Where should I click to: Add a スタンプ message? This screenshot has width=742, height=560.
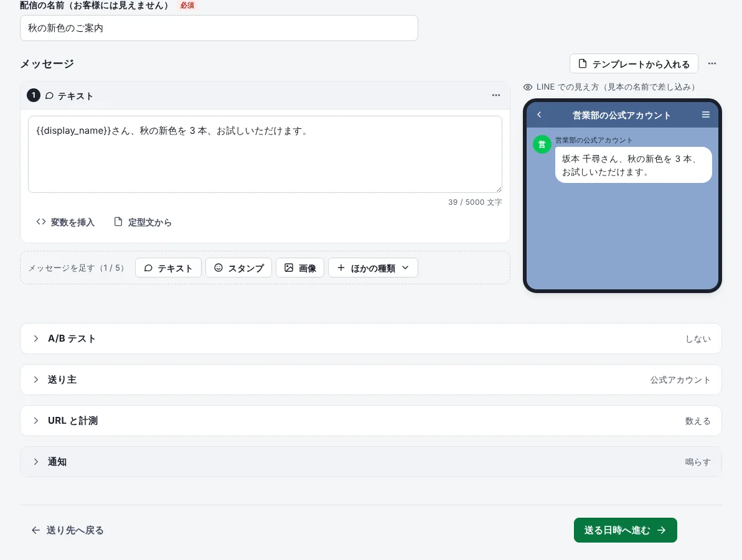pyautogui.click(x=238, y=268)
